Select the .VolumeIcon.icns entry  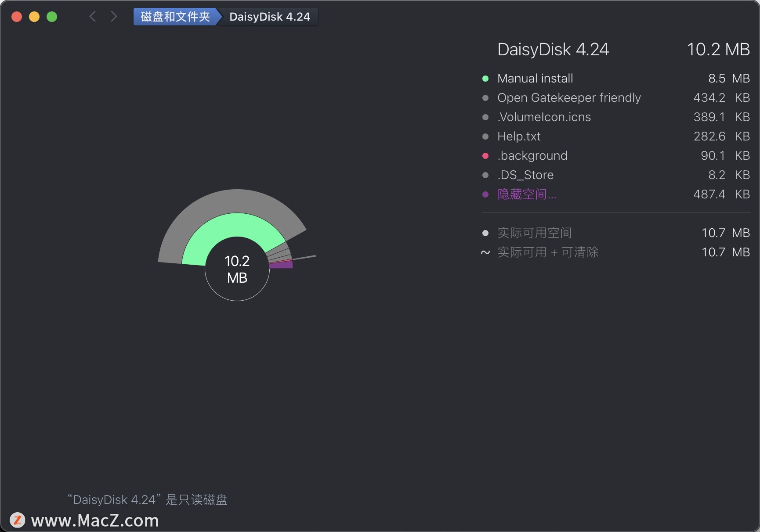click(543, 117)
